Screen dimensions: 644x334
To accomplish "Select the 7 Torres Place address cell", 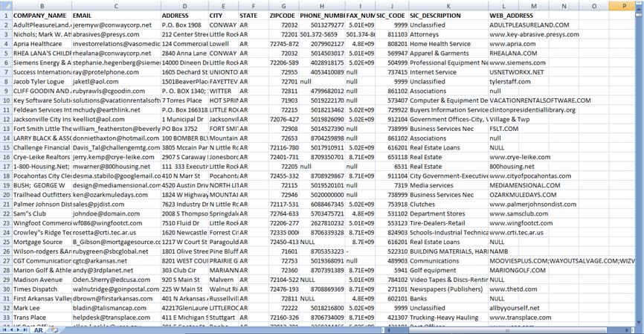I will point(184,100).
